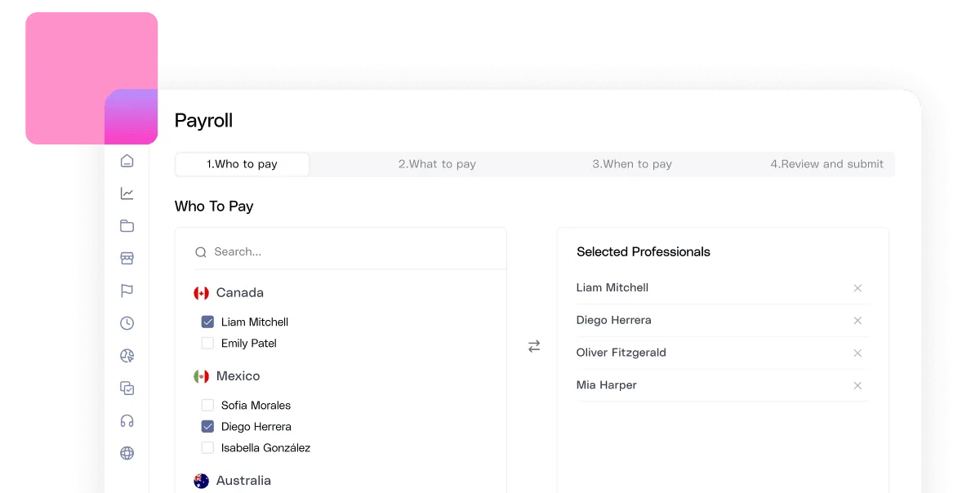The height and width of the screenshot is (493, 980).
Task: Click the Canada flag icon
Action: [201, 293]
